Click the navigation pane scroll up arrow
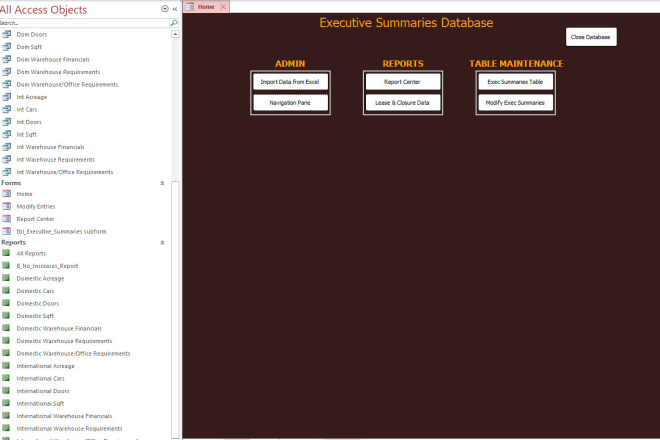Viewport: 660px width, 440px height. coord(177,33)
